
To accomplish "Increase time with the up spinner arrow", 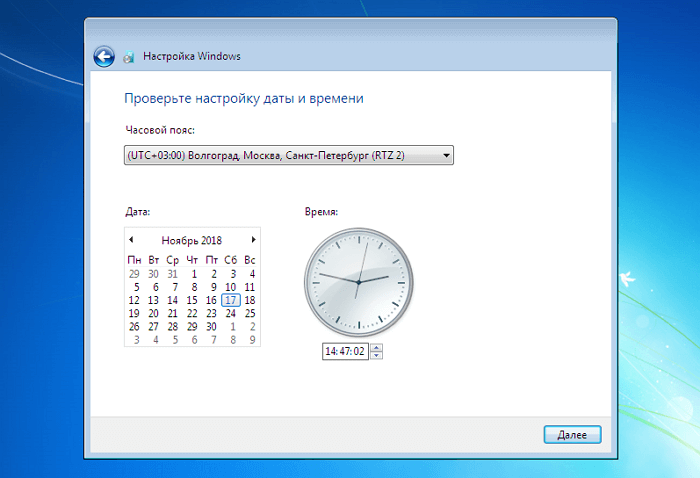I will tap(377, 348).
